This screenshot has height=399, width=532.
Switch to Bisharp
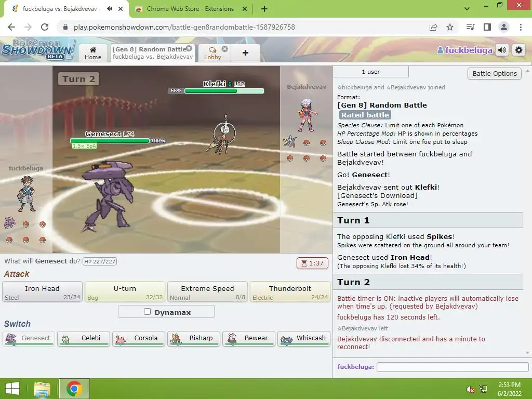coord(194,339)
